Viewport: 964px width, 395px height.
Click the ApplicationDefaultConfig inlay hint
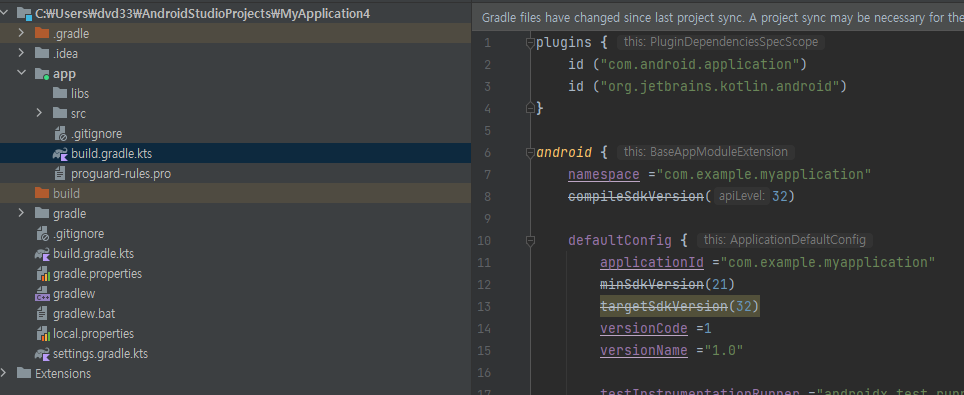[785, 240]
